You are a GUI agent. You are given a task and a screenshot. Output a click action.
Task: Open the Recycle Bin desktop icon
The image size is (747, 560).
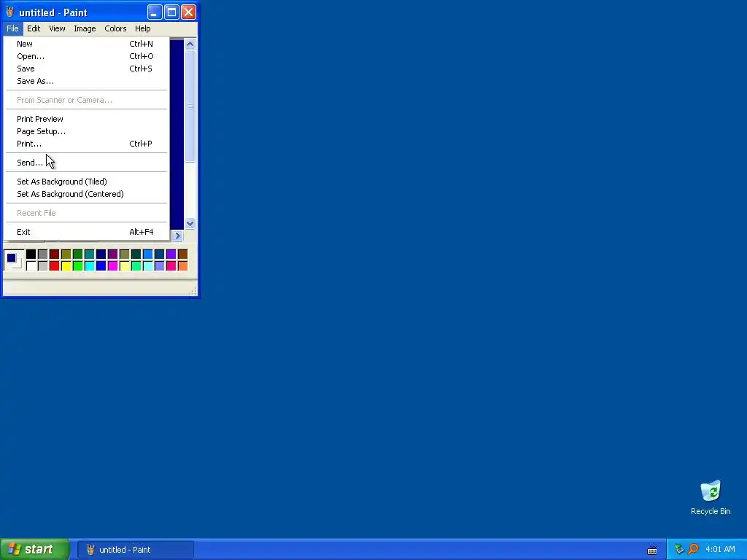(711, 498)
